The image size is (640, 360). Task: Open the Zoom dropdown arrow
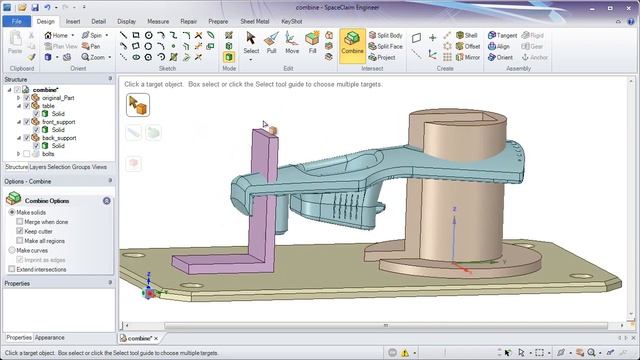click(x=110, y=58)
